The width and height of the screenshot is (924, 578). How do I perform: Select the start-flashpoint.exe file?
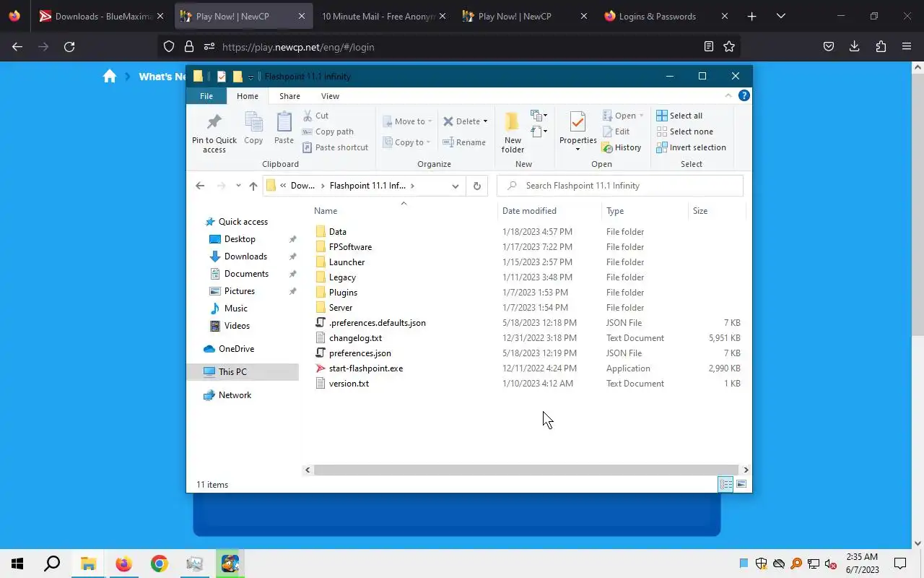[365, 368]
